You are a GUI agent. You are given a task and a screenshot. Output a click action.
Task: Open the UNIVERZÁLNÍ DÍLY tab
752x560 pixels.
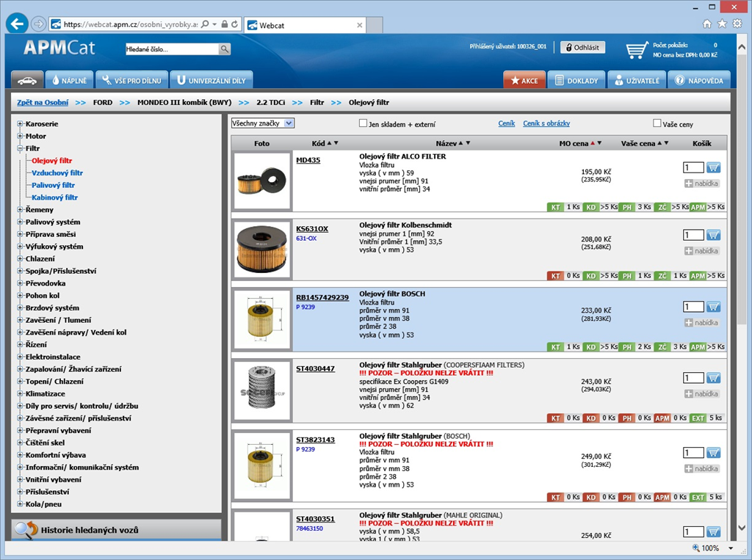click(x=211, y=80)
